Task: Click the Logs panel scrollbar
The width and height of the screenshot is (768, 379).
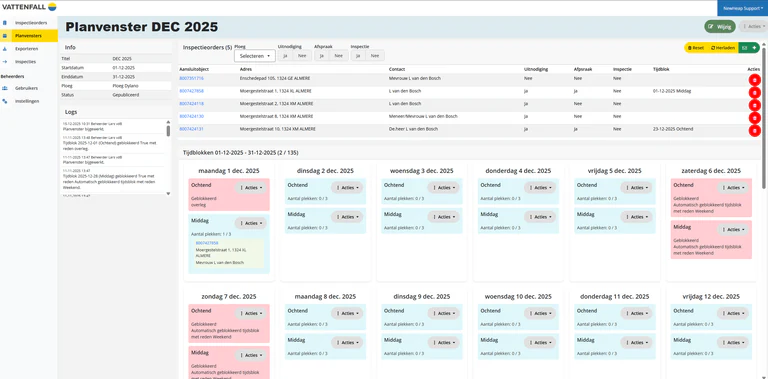Action: click(x=168, y=131)
